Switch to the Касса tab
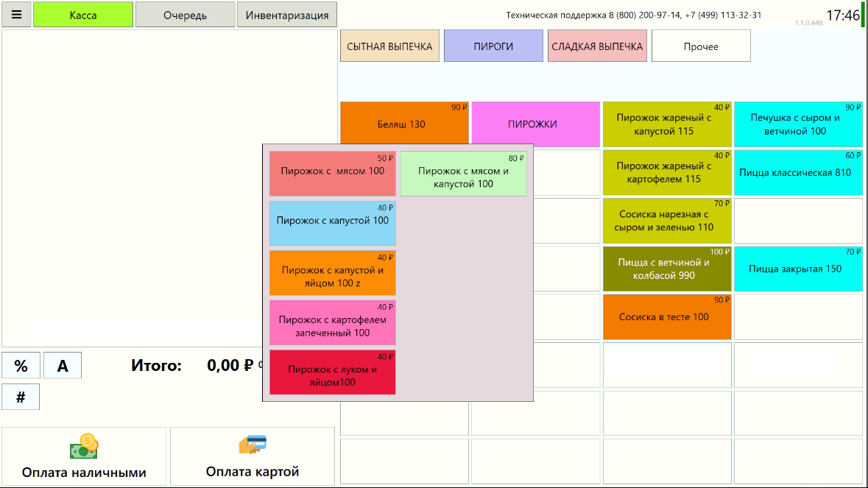 pyautogui.click(x=83, y=15)
